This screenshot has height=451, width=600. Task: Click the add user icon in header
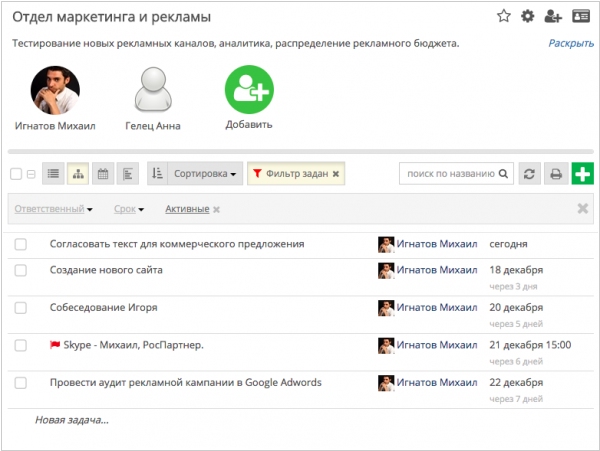tap(553, 16)
